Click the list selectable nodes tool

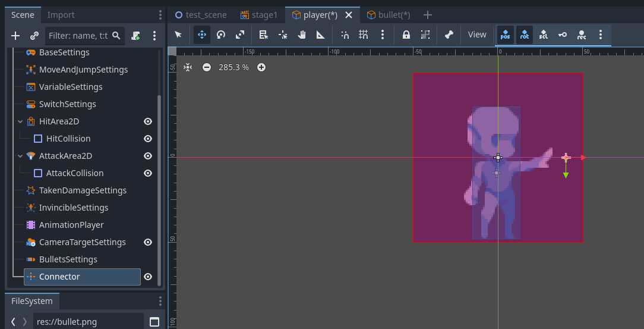tap(264, 35)
